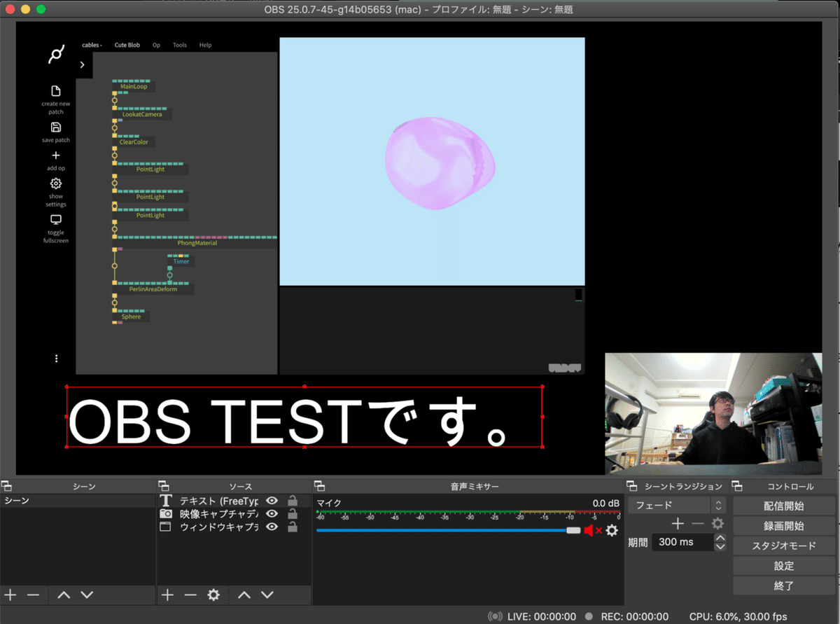The image size is (840, 624).
Task: Click the add op plus icon
Action: coord(56,155)
